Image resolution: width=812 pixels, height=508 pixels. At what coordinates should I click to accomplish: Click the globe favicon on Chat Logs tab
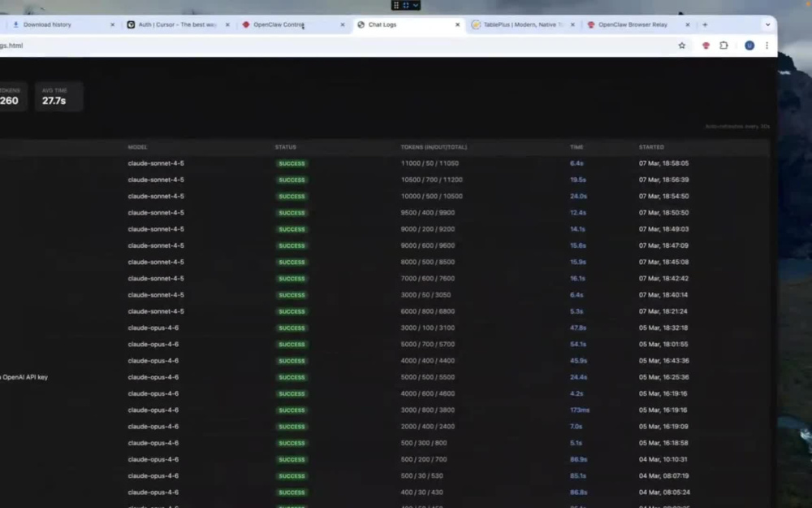click(x=361, y=24)
